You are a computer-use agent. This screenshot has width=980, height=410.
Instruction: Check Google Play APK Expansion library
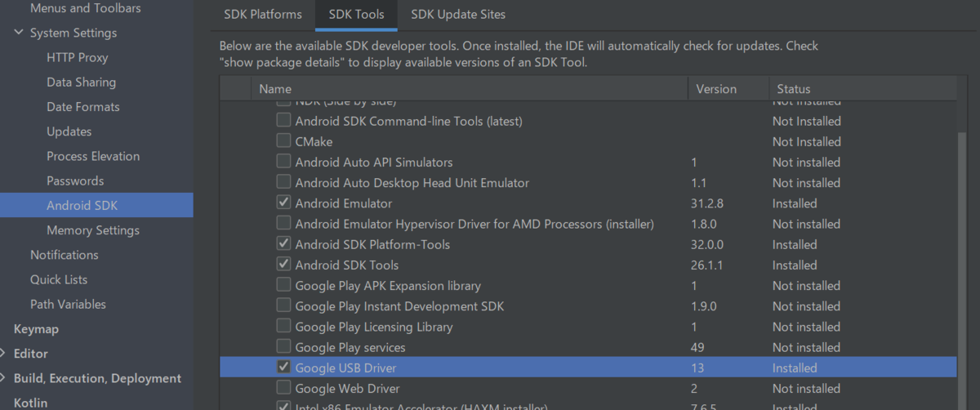tap(283, 285)
